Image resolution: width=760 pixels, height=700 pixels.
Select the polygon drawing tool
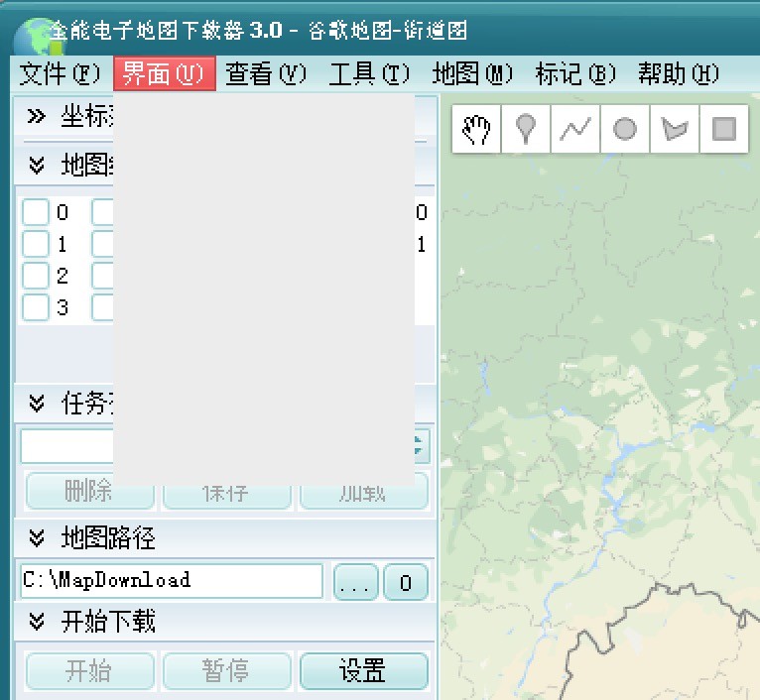[675, 129]
